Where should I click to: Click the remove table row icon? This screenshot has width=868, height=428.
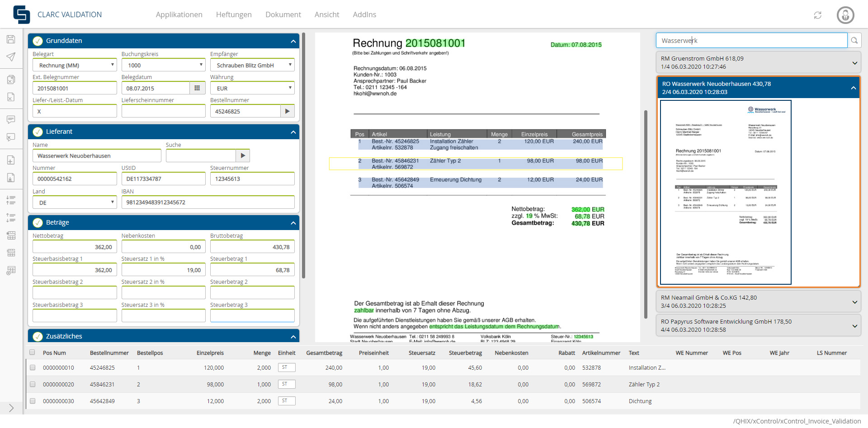pyautogui.click(x=11, y=253)
